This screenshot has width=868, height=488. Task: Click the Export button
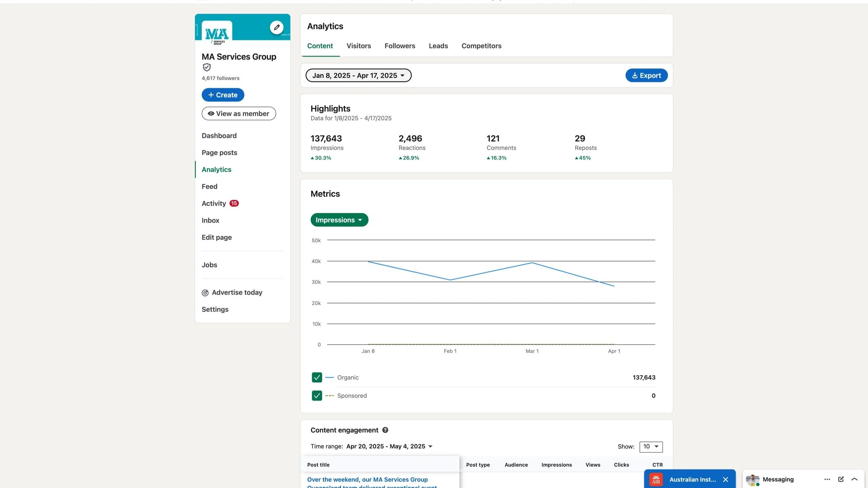(646, 75)
